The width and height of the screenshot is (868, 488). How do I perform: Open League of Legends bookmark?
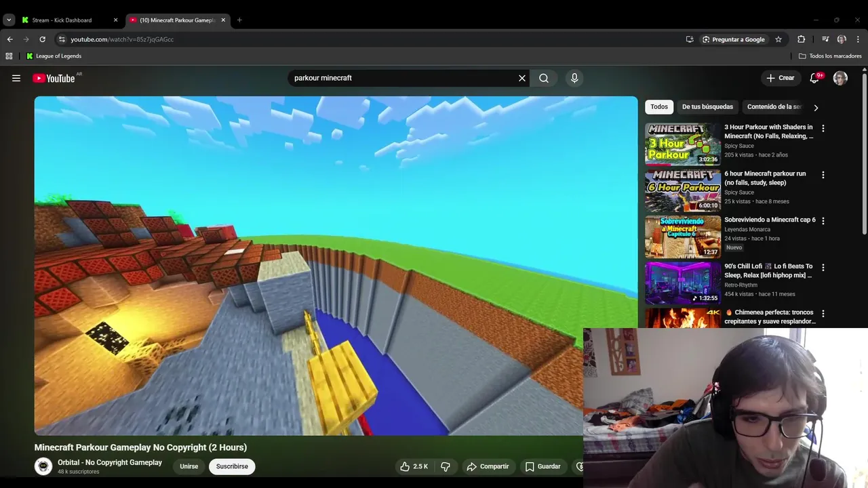coord(54,56)
